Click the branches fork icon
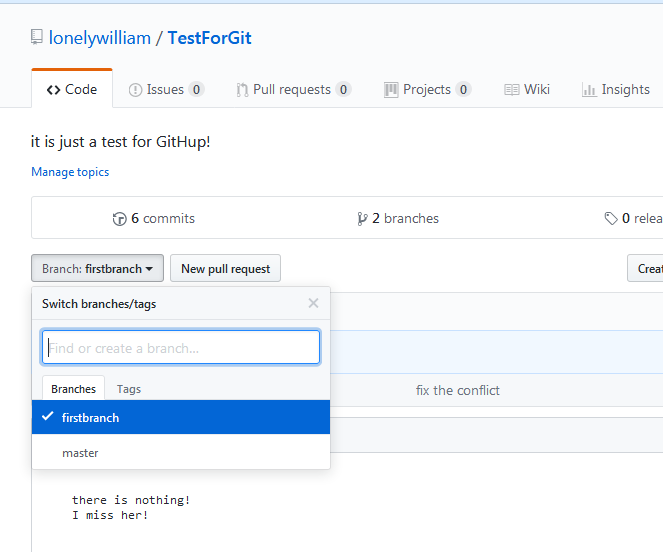Image resolution: width=663 pixels, height=552 pixels. 362,218
